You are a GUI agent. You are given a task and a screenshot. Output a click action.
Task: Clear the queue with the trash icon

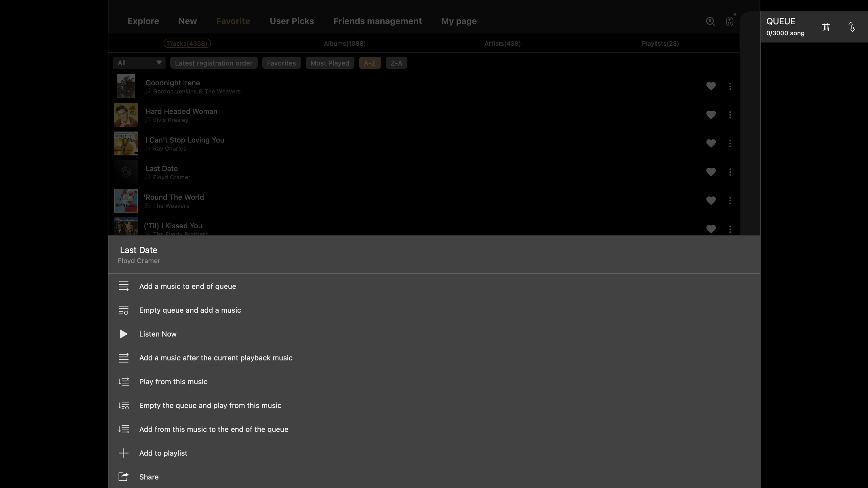coord(826,27)
